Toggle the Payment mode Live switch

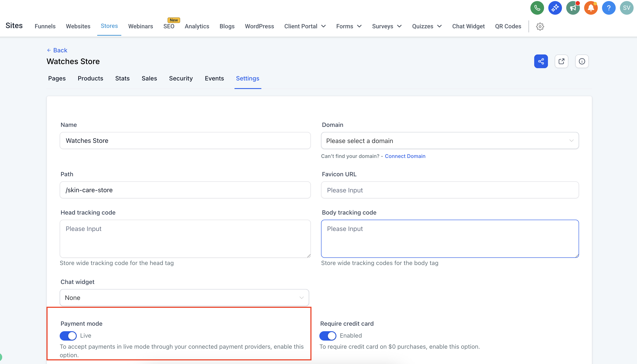[x=68, y=336]
